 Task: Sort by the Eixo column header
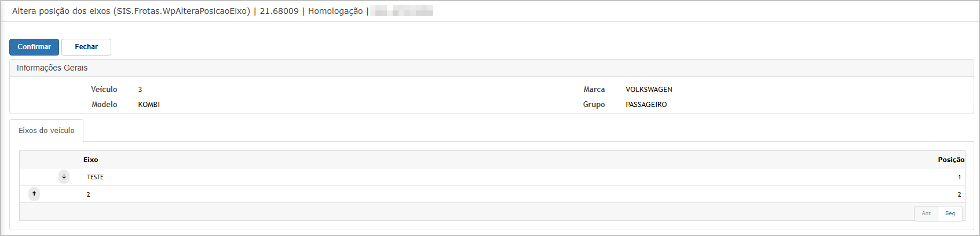pyautogui.click(x=91, y=160)
